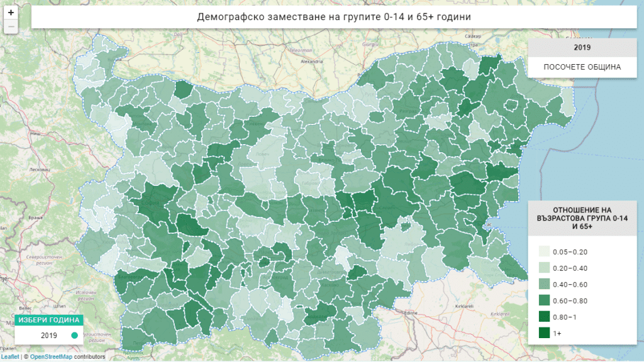Click the 1+ darkest legend swatch
Viewport: 644px width, 362px height.
point(543,333)
